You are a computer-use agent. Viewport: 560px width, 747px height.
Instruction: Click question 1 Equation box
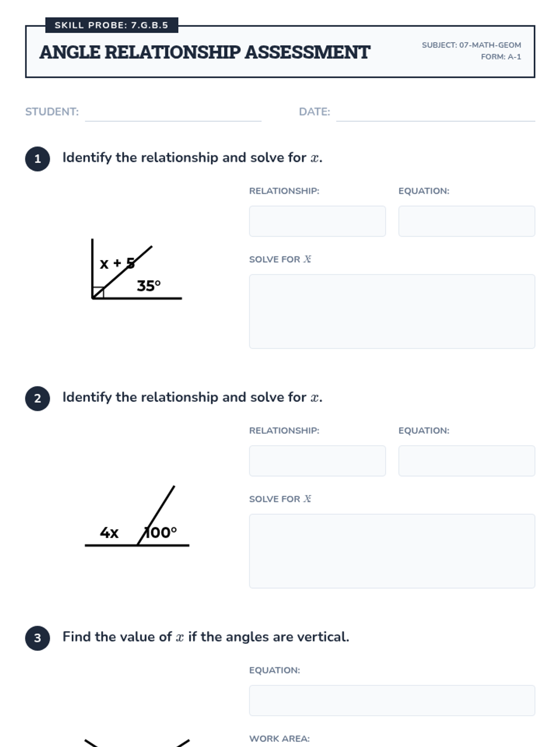click(467, 221)
